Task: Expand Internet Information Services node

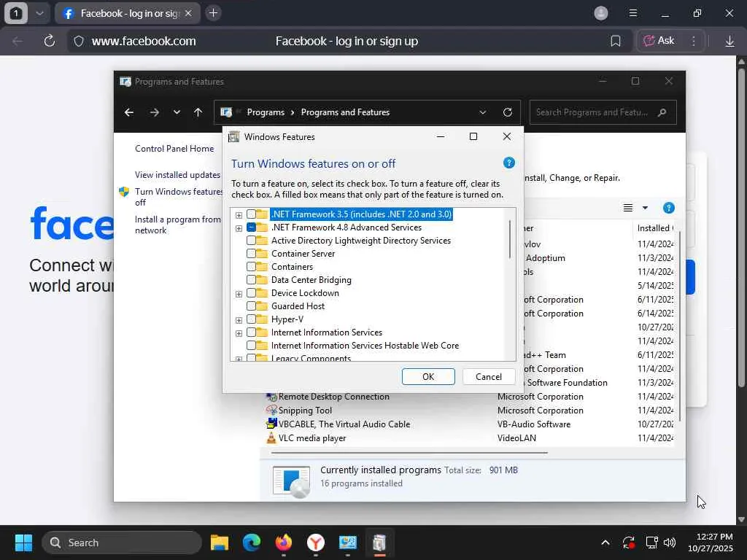Action: click(239, 333)
